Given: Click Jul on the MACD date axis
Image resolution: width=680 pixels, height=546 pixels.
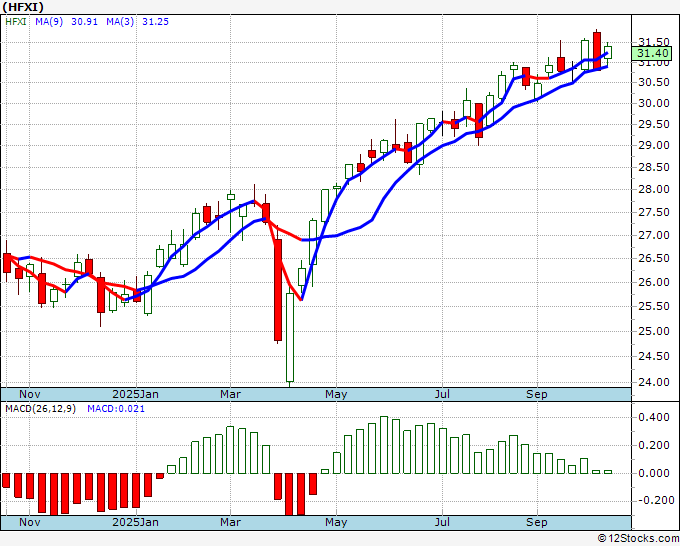Looking at the screenshot, I should (x=442, y=522).
